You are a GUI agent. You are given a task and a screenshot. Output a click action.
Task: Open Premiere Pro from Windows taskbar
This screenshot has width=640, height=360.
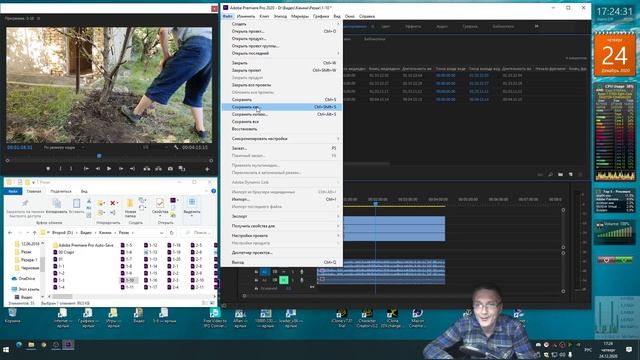(68, 345)
